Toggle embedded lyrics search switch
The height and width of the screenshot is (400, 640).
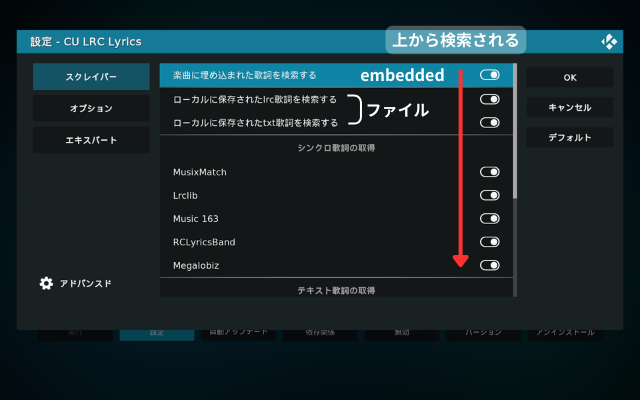tap(489, 75)
